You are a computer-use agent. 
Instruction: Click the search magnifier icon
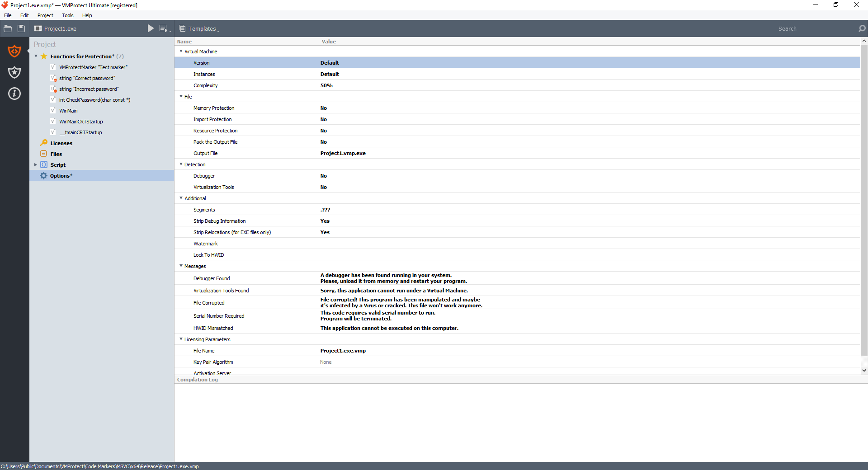(x=862, y=28)
